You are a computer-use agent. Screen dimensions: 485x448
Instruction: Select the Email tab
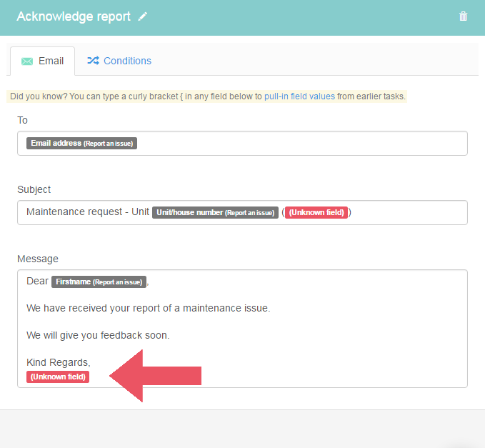(x=42, y=61)
